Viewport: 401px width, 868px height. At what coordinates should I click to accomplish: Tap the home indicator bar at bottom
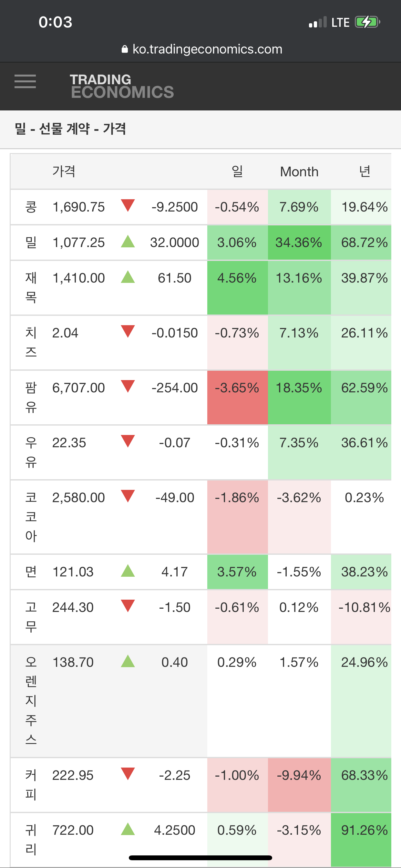pyautogui.click(x=200, y=858)
